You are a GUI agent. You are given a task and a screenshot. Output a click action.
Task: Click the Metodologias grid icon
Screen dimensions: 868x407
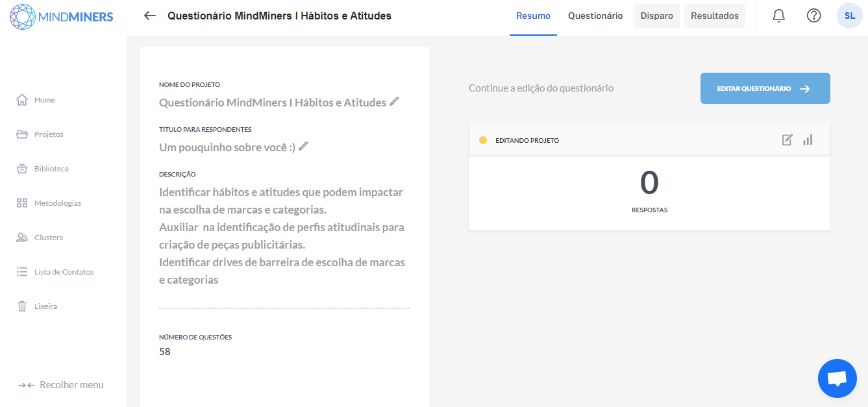21,203
